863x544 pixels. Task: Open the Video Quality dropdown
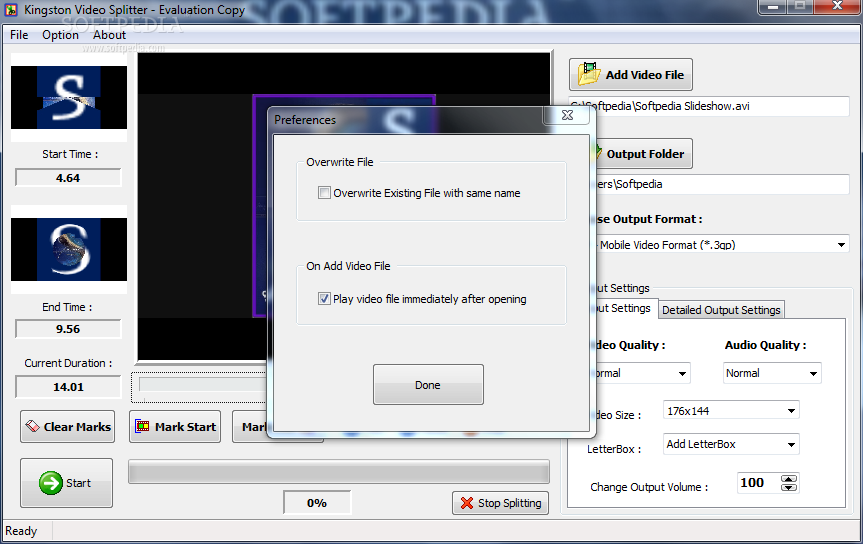[x=682, y=373]
